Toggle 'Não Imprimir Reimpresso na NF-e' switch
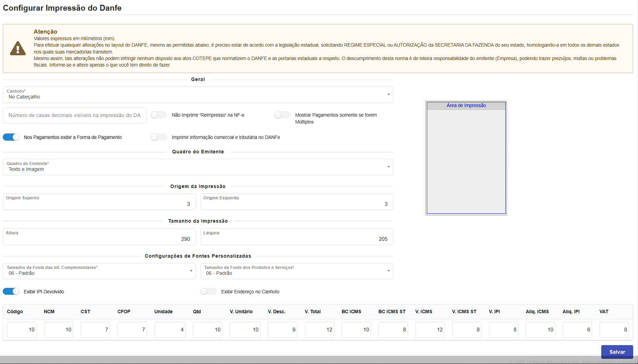 [x=159, y=115]
